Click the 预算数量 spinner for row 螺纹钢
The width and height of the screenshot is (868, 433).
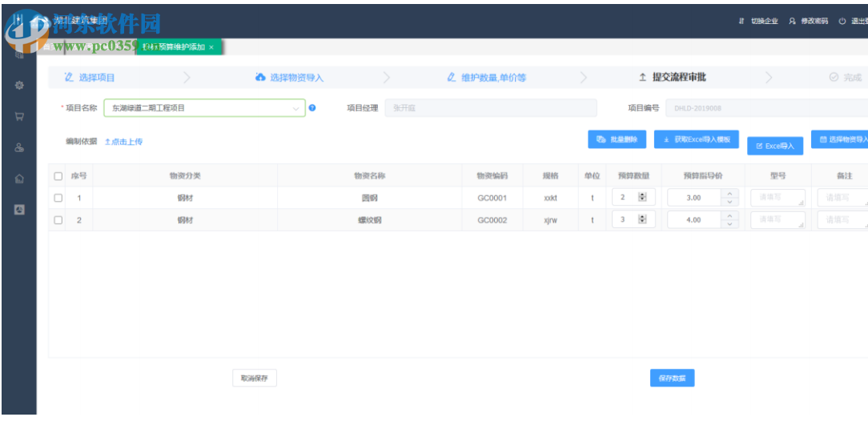(x=642, y=219)
